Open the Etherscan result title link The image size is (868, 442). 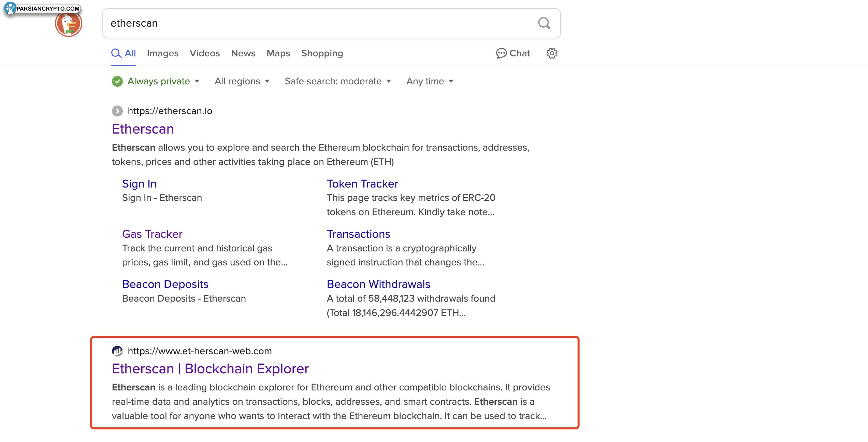(x=143, y=129)
